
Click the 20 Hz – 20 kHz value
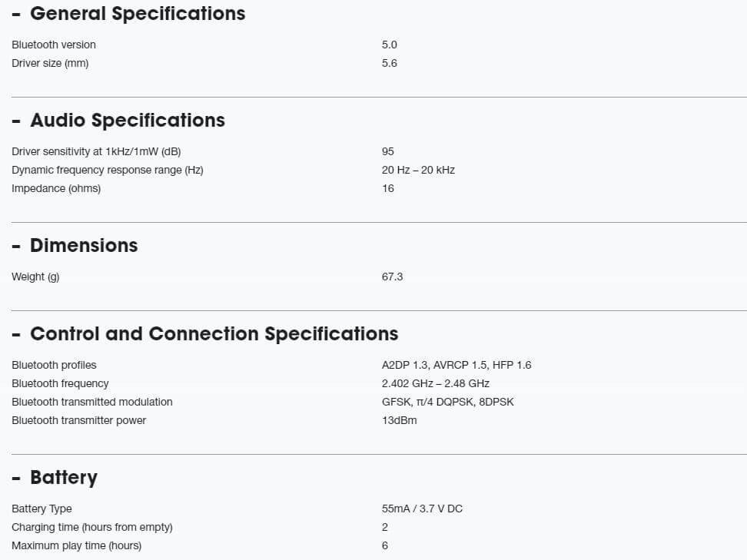418,170
